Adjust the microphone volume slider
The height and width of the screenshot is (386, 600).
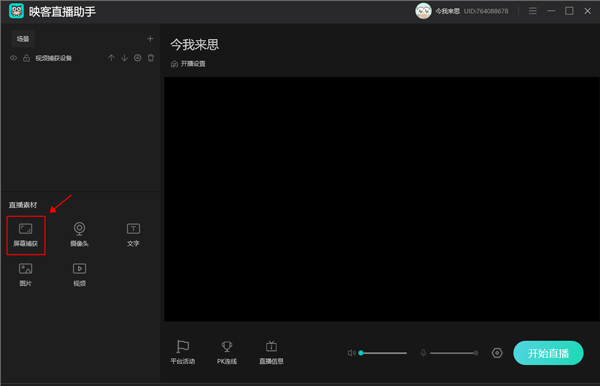454,353
